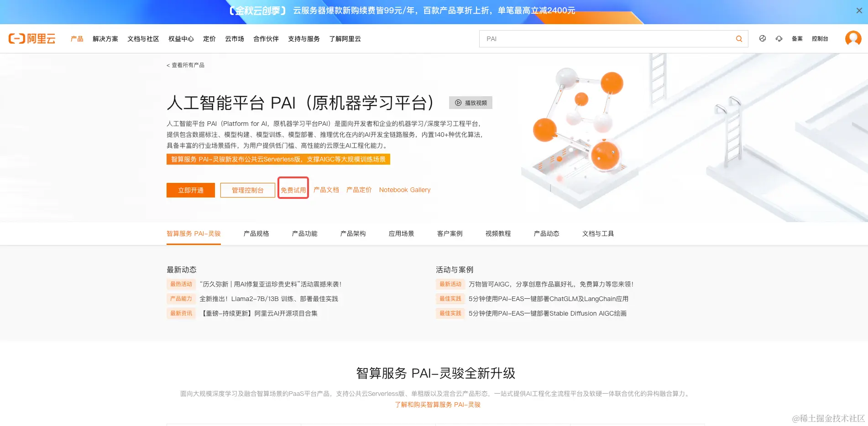Click the 管理控制台 button
The image size is (868, 426).
[x=248, y=190]
